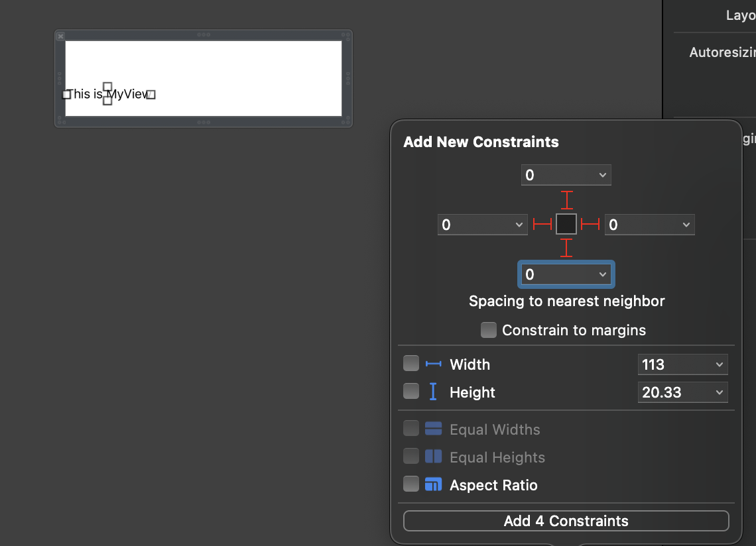This screenshot has width=756, height=546.
Task: Open the bottom spacing value dropdown
Action: pos(603,274)
